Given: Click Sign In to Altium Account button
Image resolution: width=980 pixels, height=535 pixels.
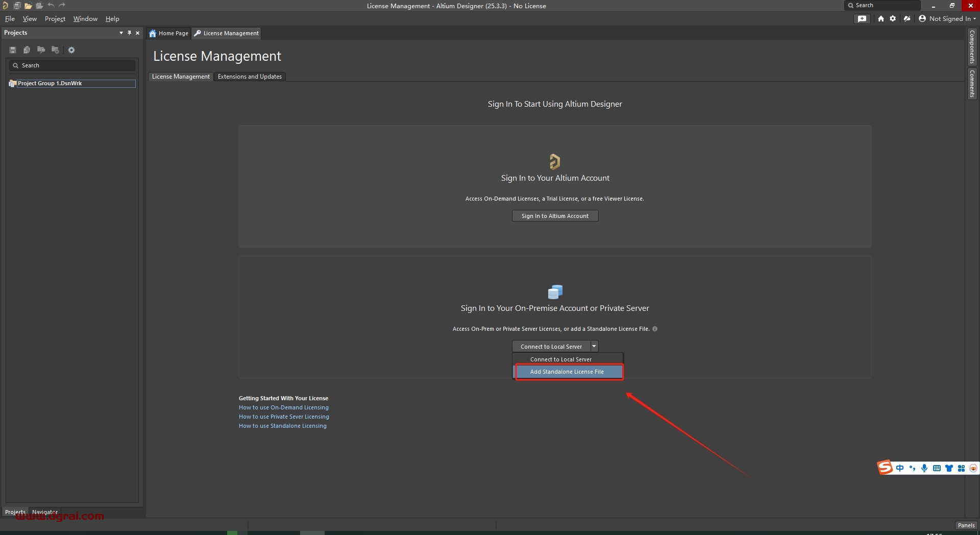Looking at the screenshot, I should (x=555, y=216).
